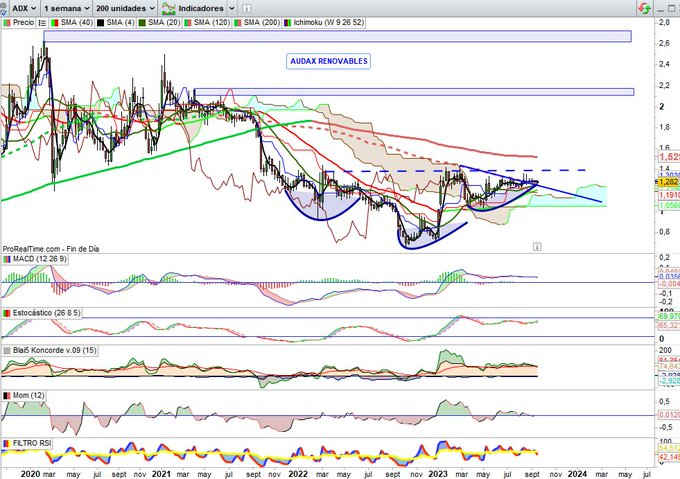Open the ADX ticker dropdown
680x479 pixels.
coord(24,8)
